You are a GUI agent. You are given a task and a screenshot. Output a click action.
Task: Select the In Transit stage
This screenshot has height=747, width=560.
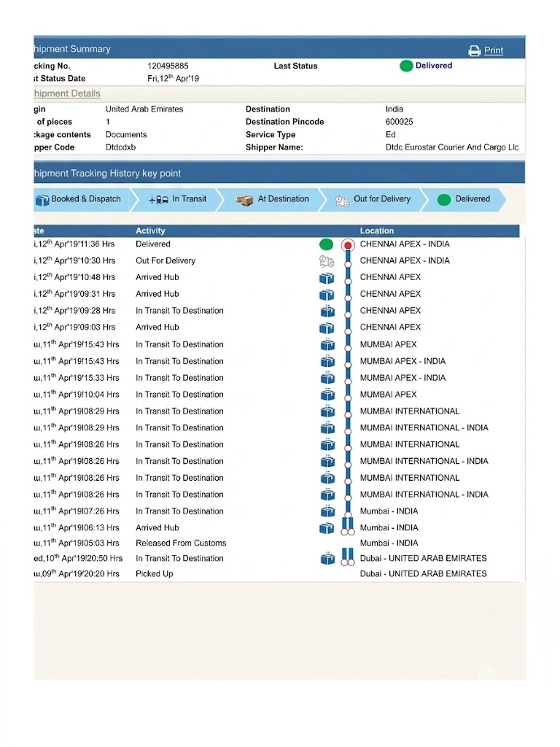coord(177,199)
